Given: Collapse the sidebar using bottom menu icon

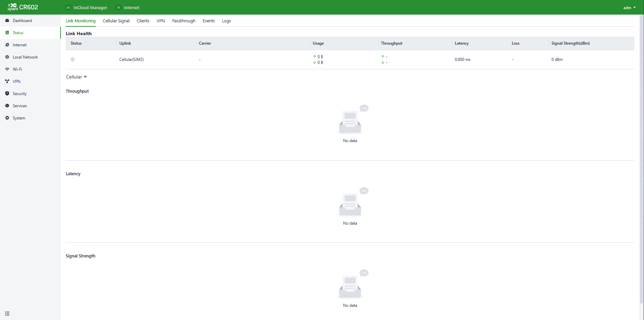Looking at the screenshot, I should [x=7, y=314].
